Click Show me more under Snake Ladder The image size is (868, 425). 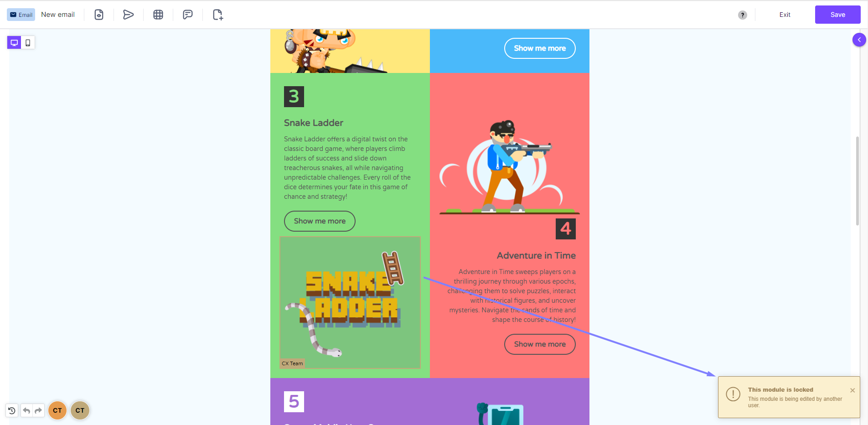pyautogui.click(x=320, y=221)
